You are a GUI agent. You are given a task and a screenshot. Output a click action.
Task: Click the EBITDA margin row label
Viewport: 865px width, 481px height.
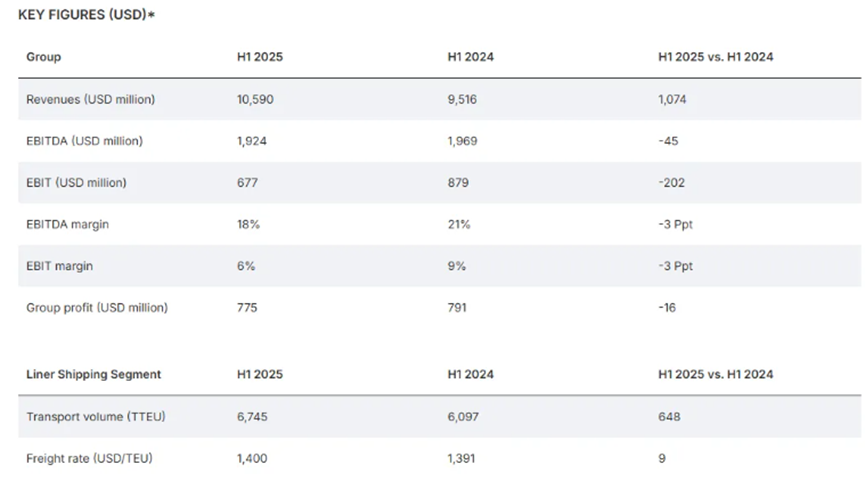pyautogui.click(x=67, y=225)
